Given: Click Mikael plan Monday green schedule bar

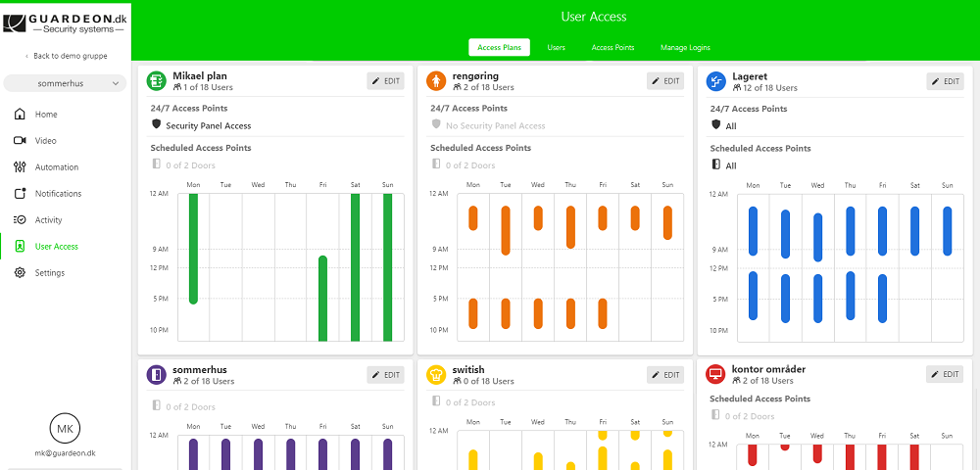Looking at the screenshot, I should coord(193,249).
